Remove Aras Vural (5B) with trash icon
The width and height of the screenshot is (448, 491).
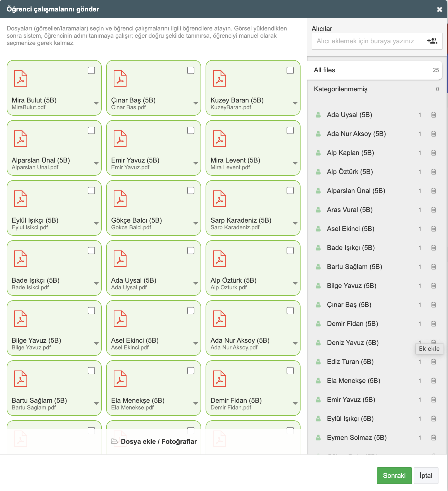click(x=433, y=210)
